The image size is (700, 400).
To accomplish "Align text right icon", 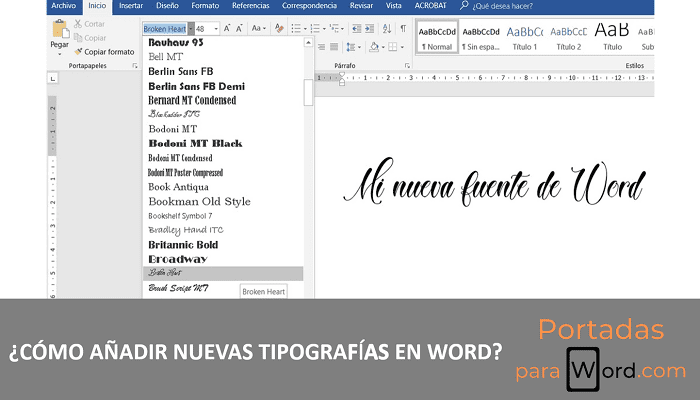I will point(321,47).
